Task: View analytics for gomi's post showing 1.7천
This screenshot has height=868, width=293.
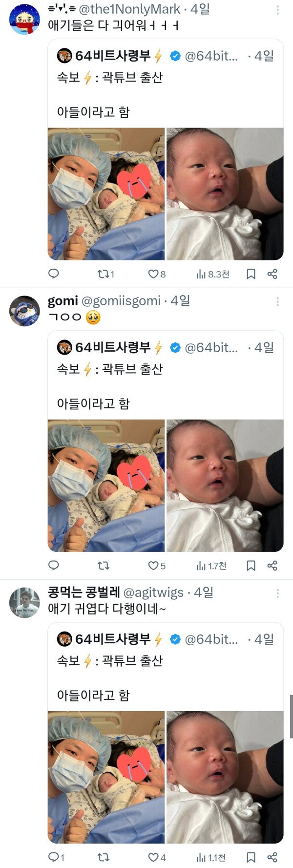Action: click(211, 566)
